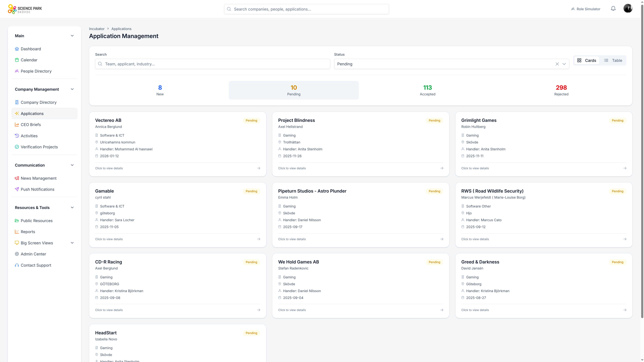The width and height of the screenshot is (644, 362).
Task: Click the Team, applicant, industry search field
Action: [x=212, y=64]
